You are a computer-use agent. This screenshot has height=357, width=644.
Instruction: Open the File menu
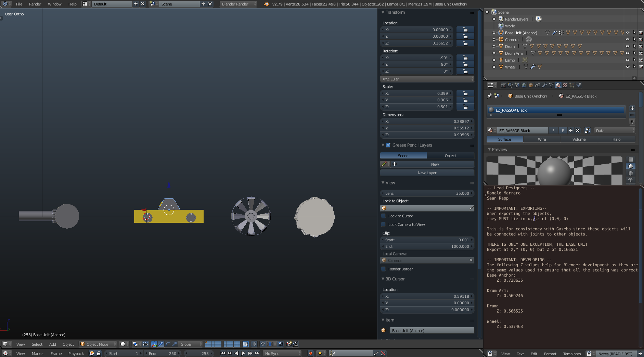point(19,4)
